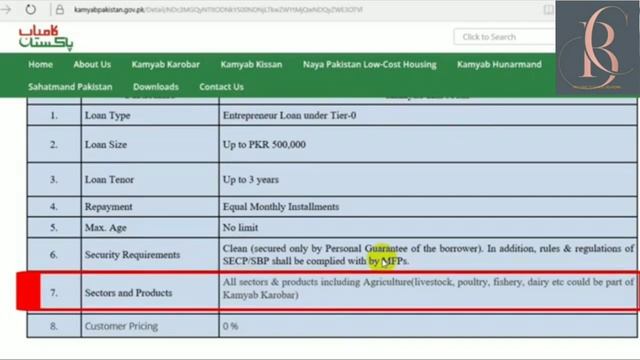Open the Contact Us menu item
The width and height of the screenshot is (640, 360).
pos(221,87)
